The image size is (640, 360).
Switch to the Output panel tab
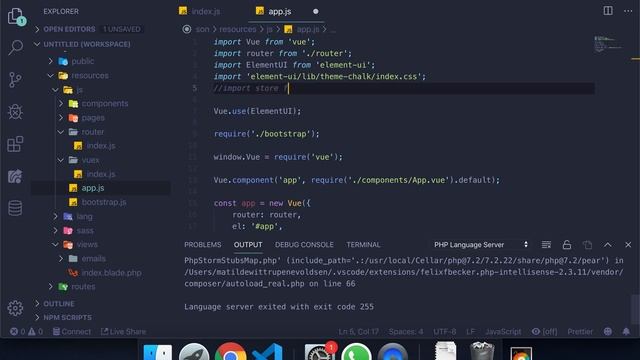click(x=248, y=244)
